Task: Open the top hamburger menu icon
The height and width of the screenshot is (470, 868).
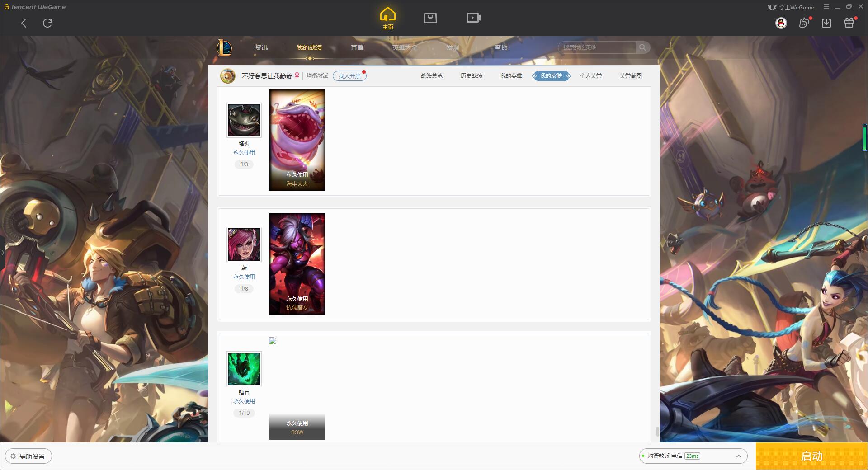Action: pyautogui.click(x=826, y=7)
